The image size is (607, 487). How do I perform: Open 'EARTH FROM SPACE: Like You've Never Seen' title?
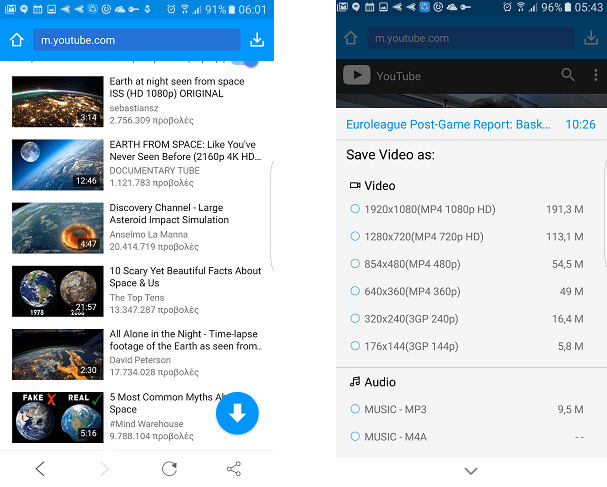(x=185, y=151)
